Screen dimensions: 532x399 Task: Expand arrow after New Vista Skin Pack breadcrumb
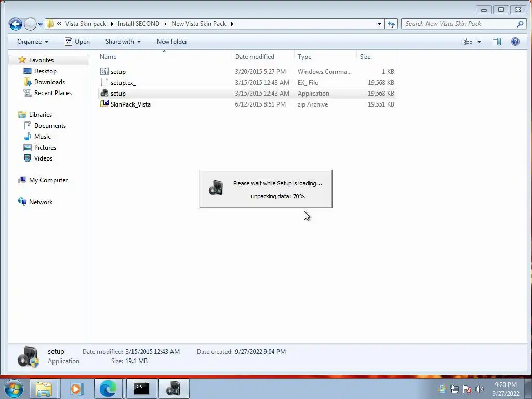point(232,24)
